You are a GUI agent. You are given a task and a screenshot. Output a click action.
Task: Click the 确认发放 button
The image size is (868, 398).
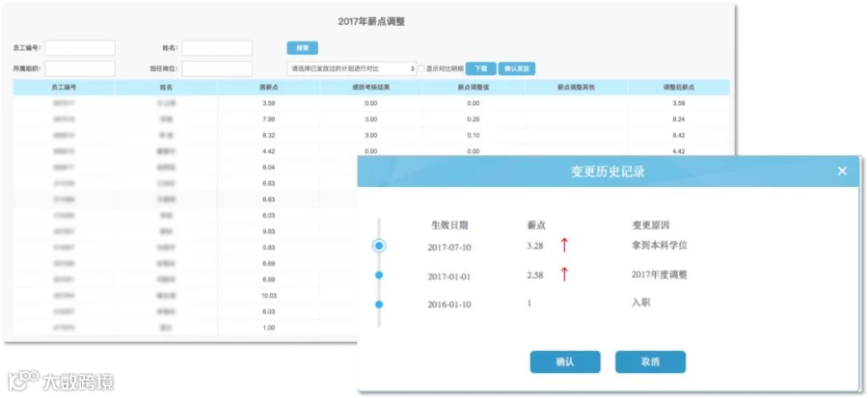click(517, 68)
